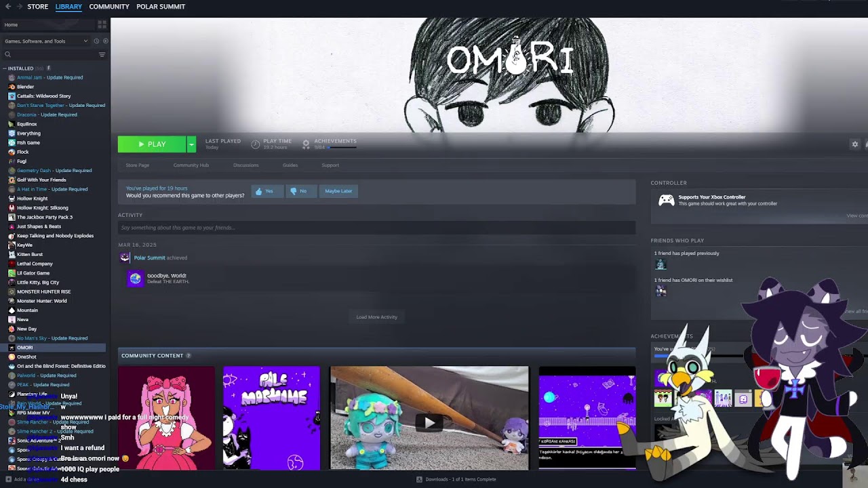This screenshot has width=868, height=488.
Task: Click avatar of friend who played previously
Action: click(x=660, y=264)
